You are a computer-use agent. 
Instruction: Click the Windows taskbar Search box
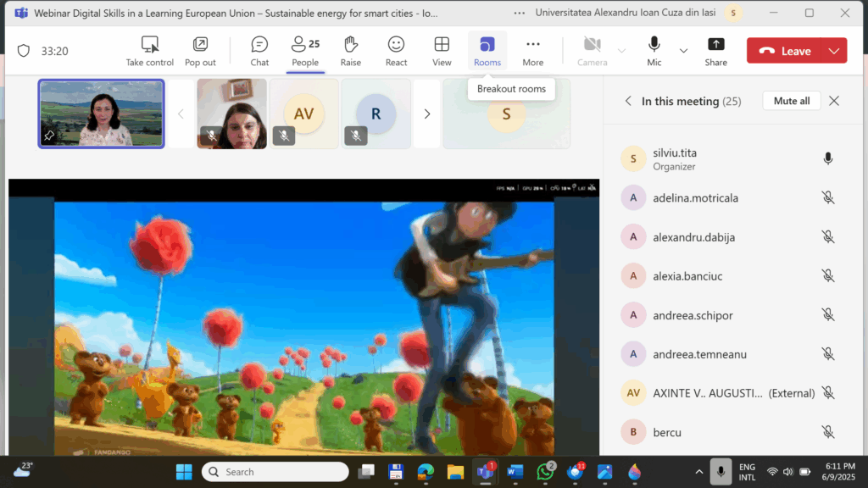275,472
